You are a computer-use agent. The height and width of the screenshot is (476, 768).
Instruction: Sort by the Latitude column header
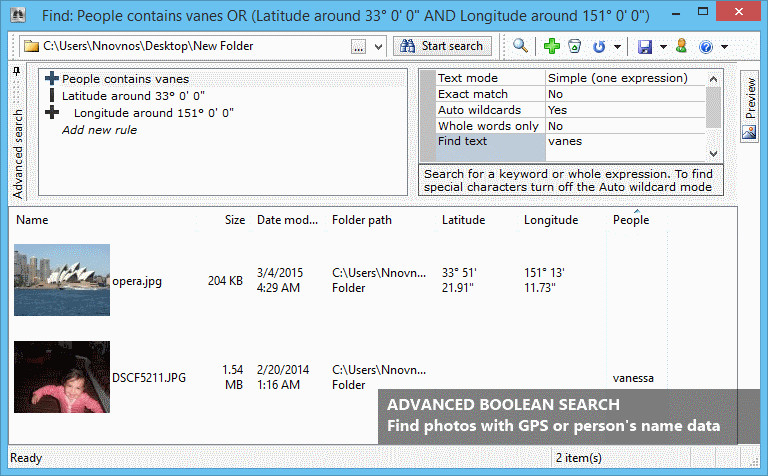click(x=463, y=220)
